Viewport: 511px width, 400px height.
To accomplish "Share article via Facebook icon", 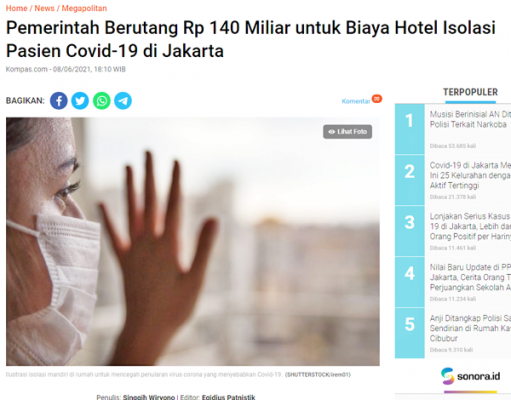I will tap(59, 101).
